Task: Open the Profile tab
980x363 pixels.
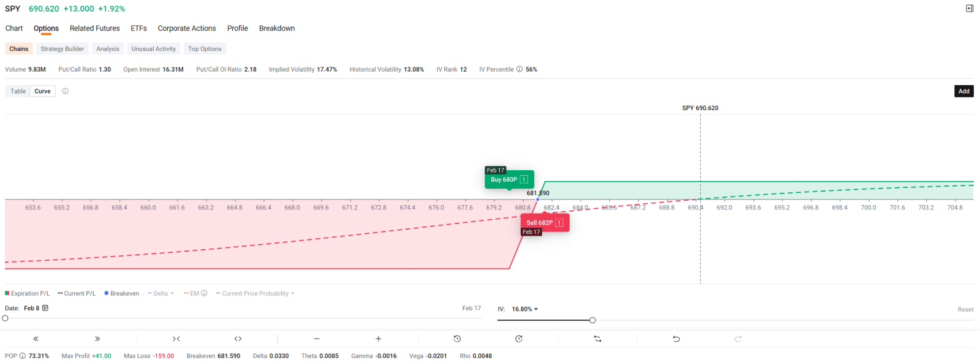Action: point(238,28)
